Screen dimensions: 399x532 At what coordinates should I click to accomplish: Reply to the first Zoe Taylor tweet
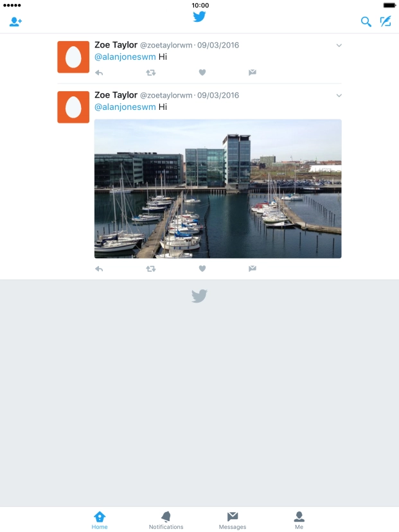tap(99, 73)
